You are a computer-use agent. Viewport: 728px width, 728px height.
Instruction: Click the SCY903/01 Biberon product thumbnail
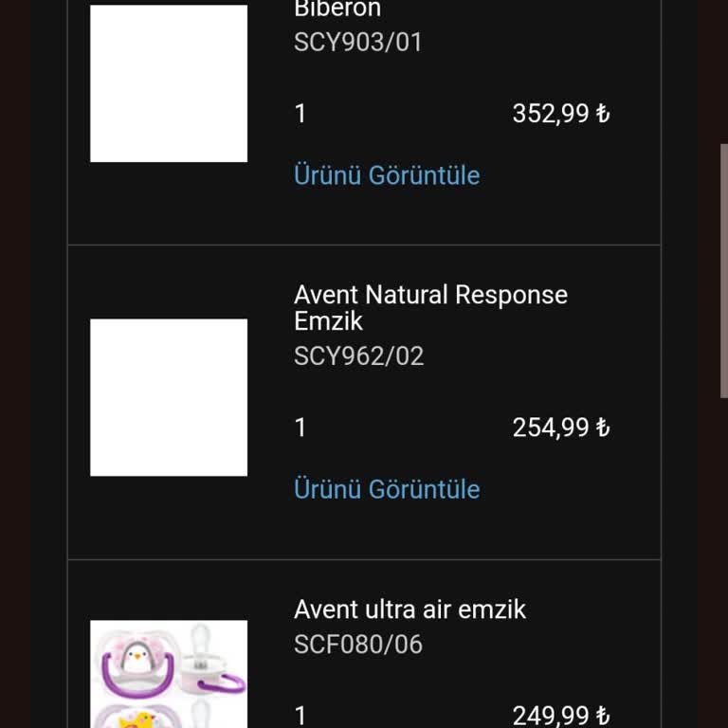click(x=169, y=83)
